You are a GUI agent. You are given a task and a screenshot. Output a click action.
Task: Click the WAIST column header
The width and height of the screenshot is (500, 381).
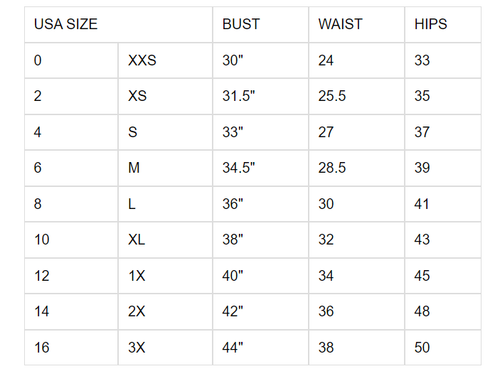(357, 24)
